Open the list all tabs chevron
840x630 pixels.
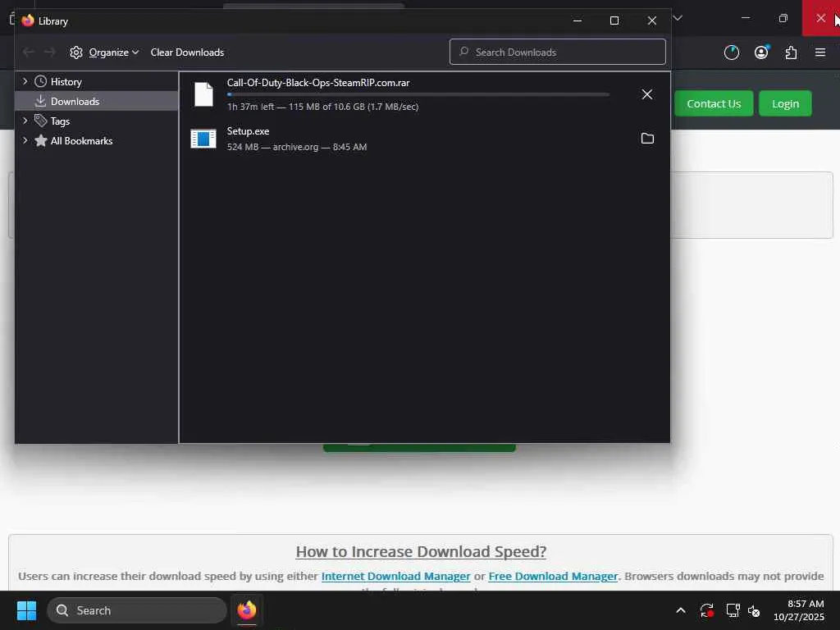pos(678,18)
